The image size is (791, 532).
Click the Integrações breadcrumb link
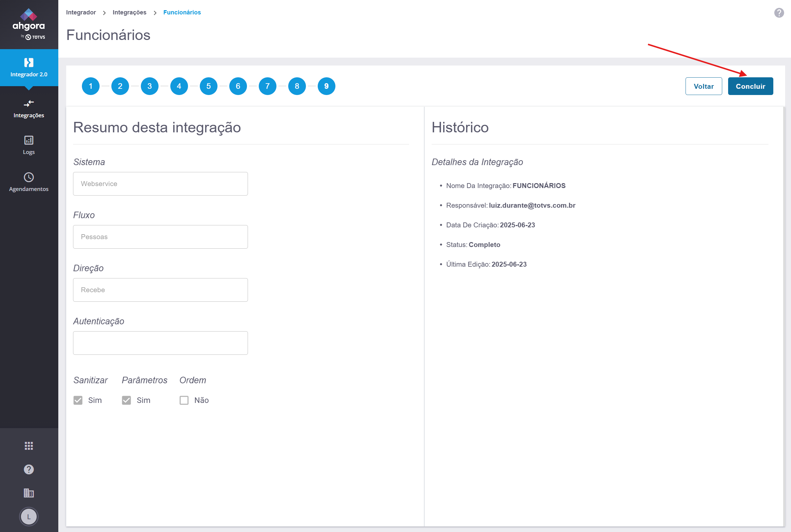129,12
